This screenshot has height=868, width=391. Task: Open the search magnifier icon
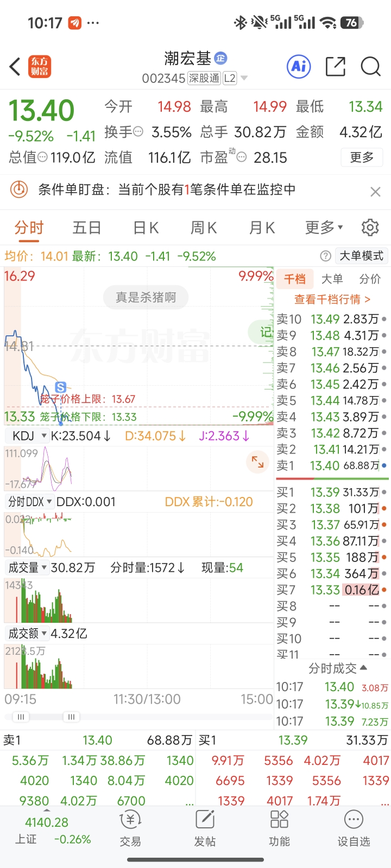371,67
